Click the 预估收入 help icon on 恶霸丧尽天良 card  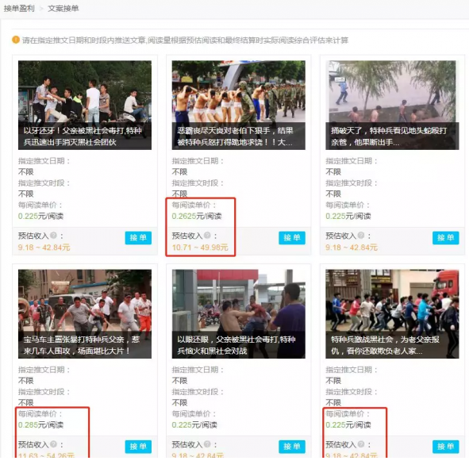click(x=207, y=236)
